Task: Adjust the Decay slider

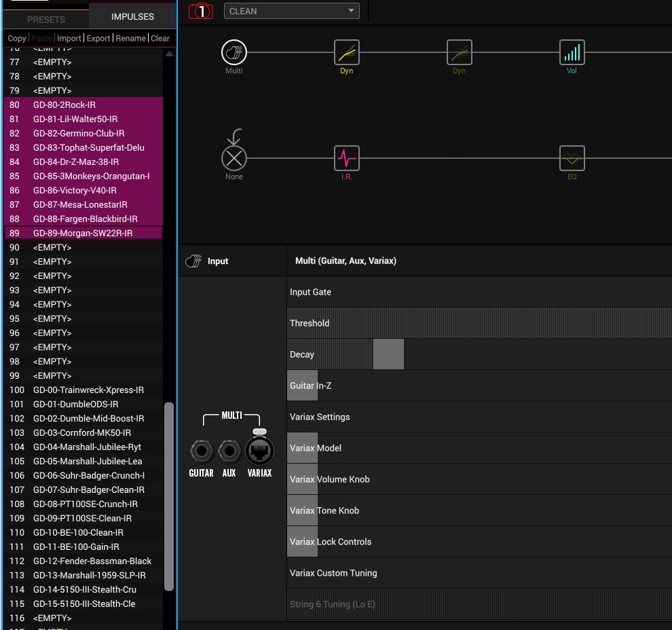Action: pos(479,354)
